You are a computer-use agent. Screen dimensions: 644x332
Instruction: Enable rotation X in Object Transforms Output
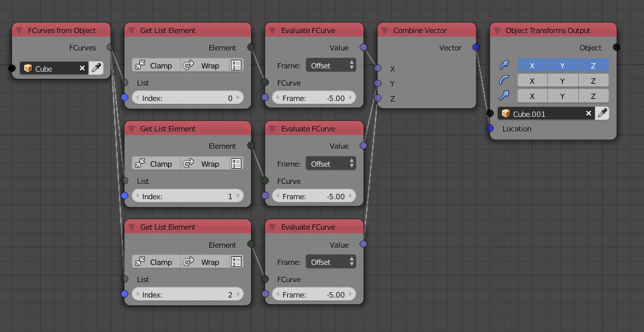532,80
